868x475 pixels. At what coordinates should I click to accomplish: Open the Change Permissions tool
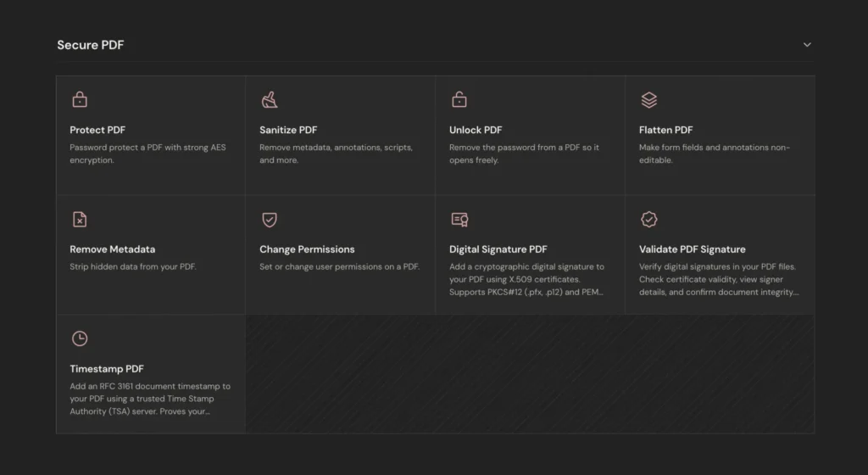point(341,254)
